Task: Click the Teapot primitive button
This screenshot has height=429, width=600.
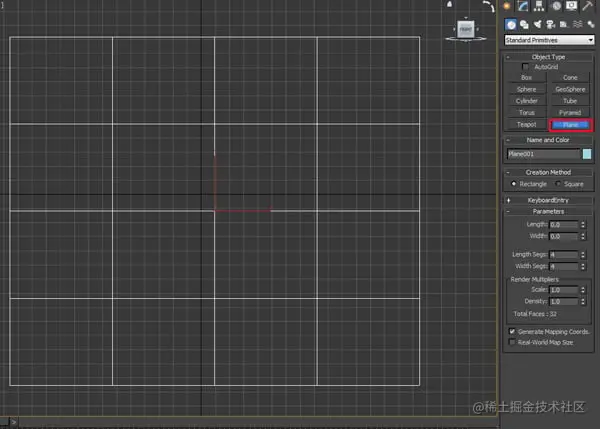Action: click(527, 124)
